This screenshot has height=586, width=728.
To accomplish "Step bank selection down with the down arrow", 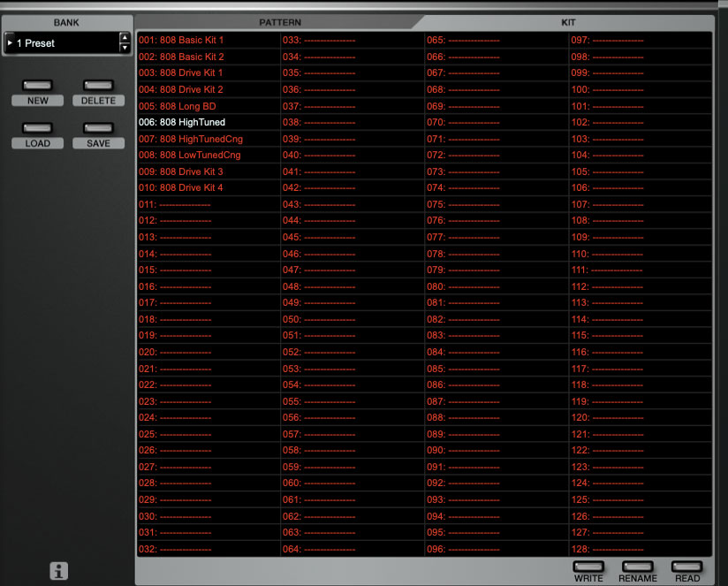I will tap(125, 48).
